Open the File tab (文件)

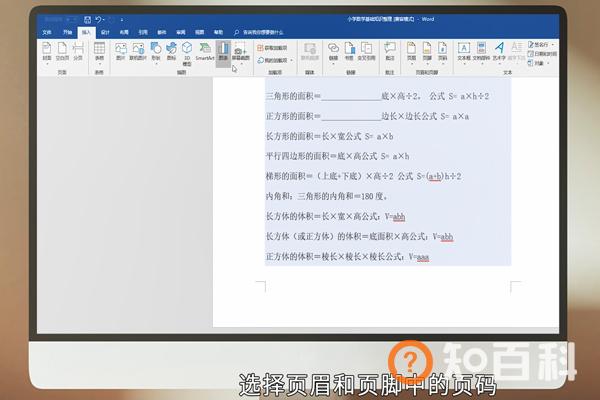tap(47, 33)
